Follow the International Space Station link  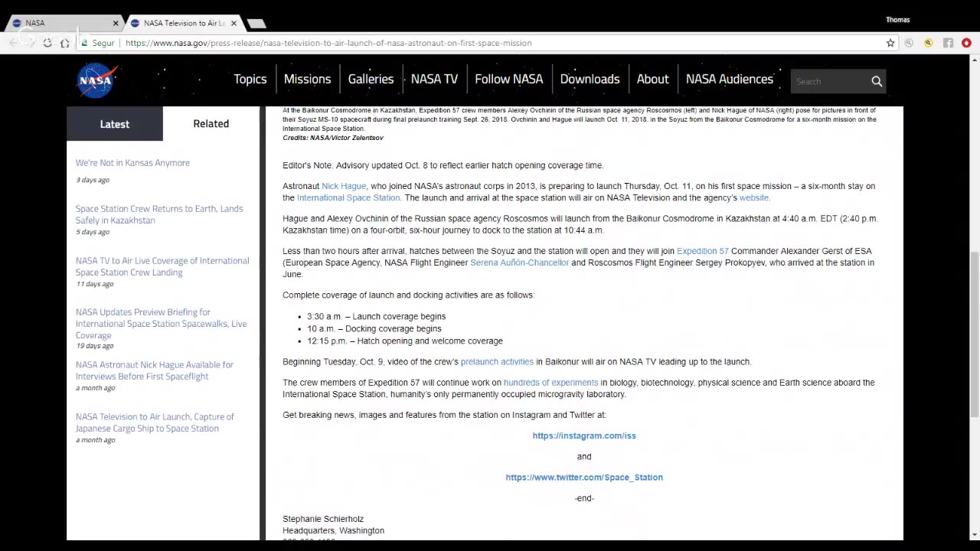point(348,197)
